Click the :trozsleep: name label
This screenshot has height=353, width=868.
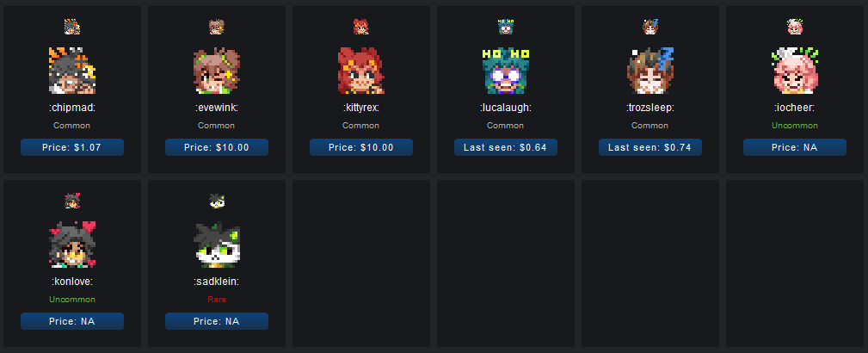tap(649, 108)
